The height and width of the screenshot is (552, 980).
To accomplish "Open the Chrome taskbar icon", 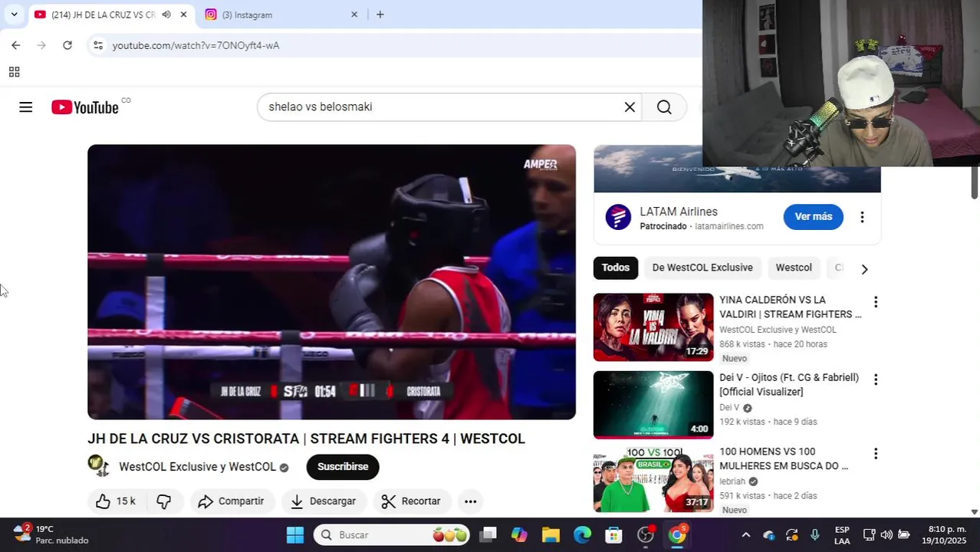I will click(x=677, y=535).
